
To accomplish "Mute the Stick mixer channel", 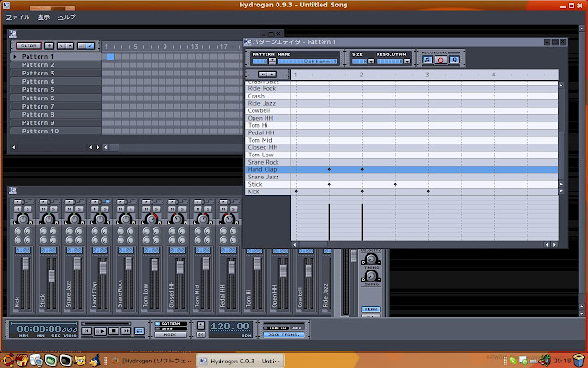I will coord(43,209).
